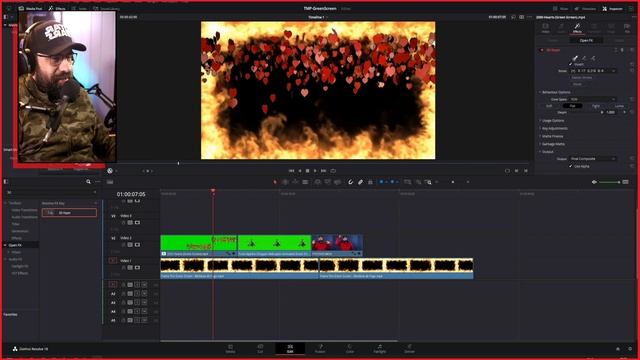Open the Timeline 1 name dropdown
Screen dimensions: 640x360
(318, 17)
